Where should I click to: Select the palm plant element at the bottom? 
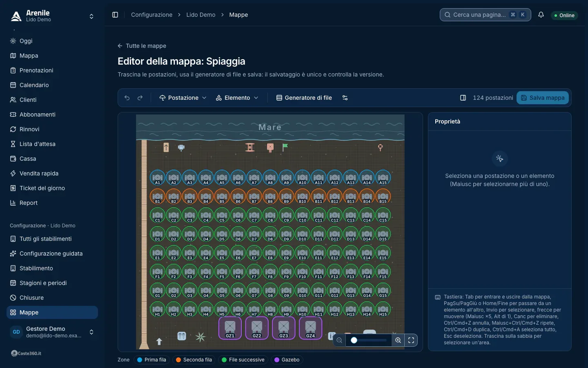(200, 337)
